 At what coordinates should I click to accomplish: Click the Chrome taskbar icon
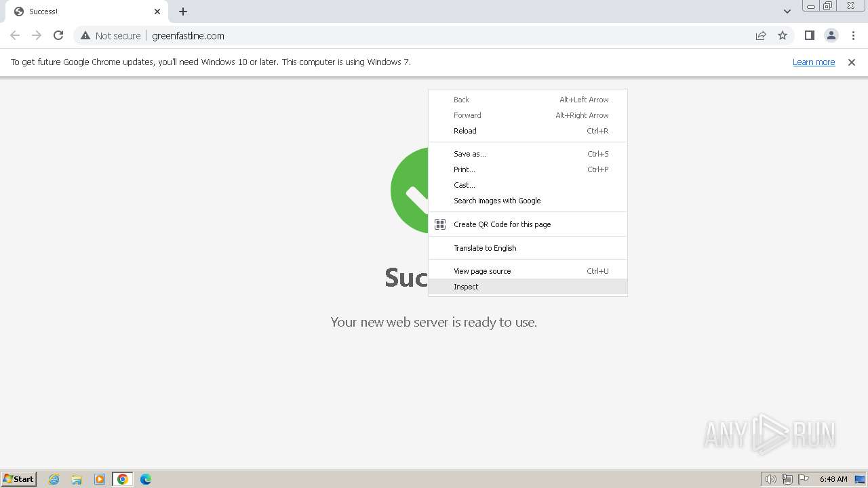coord(123,479)
